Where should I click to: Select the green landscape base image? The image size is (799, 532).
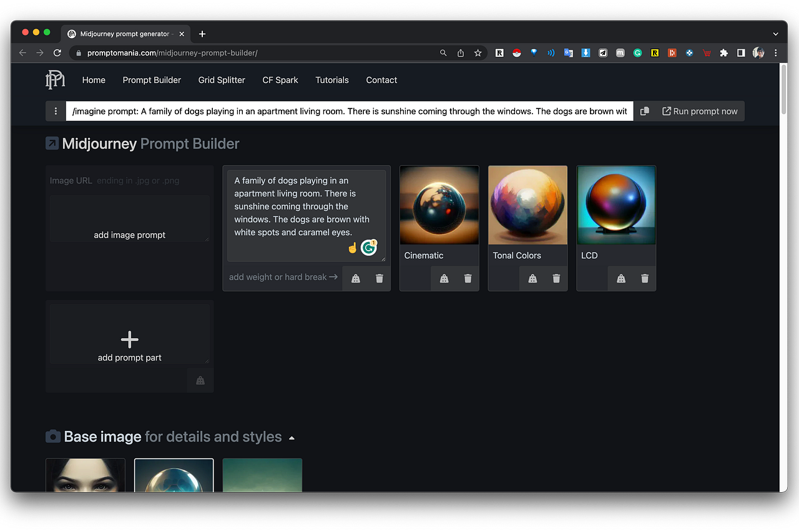(x=262, y=475)
